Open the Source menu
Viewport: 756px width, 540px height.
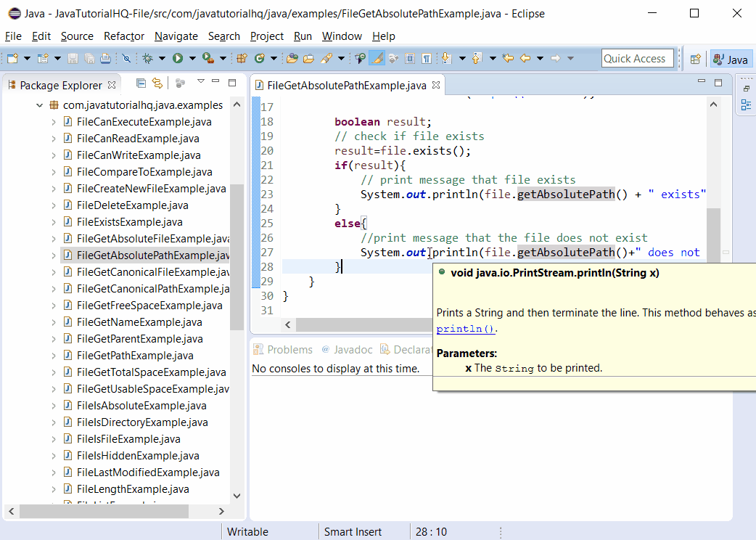(77, 36)
